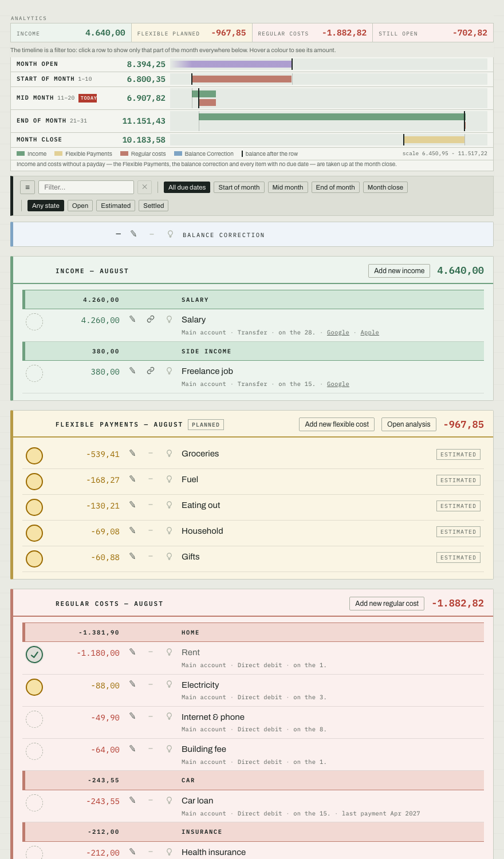This screenshot has height=859, width=504.
Task: Edit the Electricity cost entry
Action: tap(132, 684)
